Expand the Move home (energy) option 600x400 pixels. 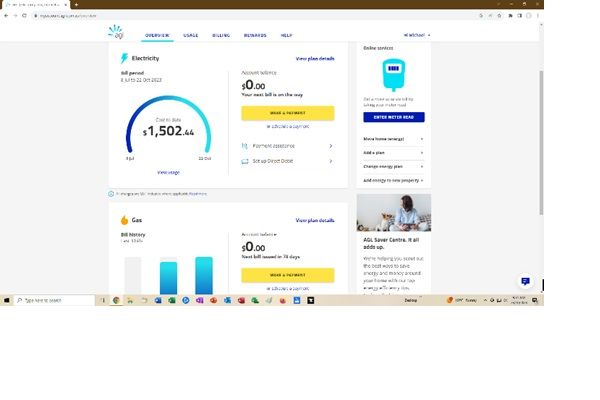tap(393, 138)
